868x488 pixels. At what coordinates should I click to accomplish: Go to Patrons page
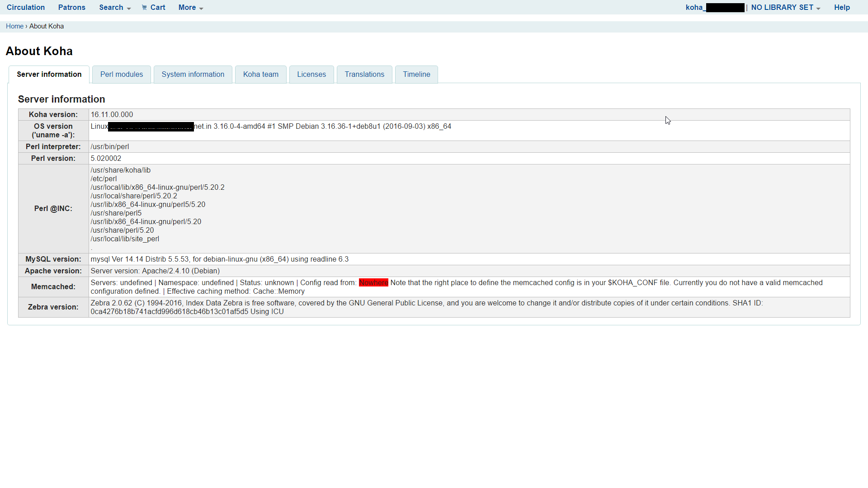point(72,7)
